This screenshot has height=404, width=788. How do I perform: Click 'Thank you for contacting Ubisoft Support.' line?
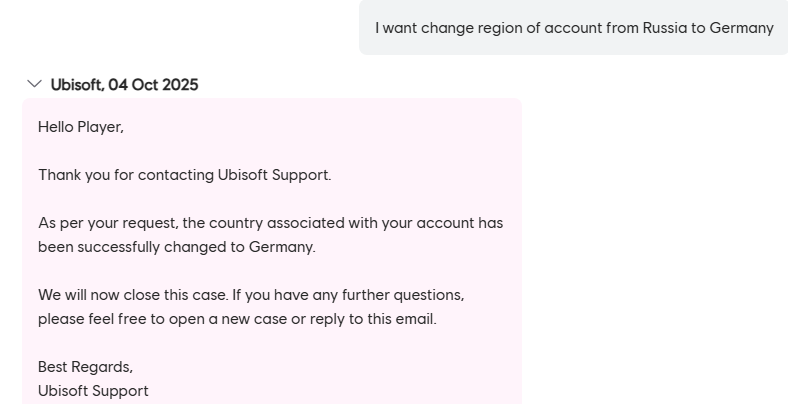[x=184, y=175]
